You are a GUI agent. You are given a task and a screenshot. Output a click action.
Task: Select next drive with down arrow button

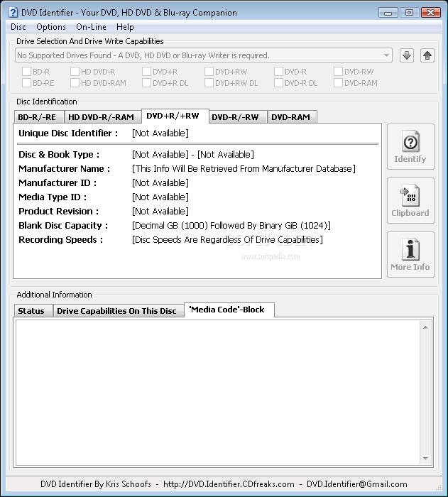406,55
